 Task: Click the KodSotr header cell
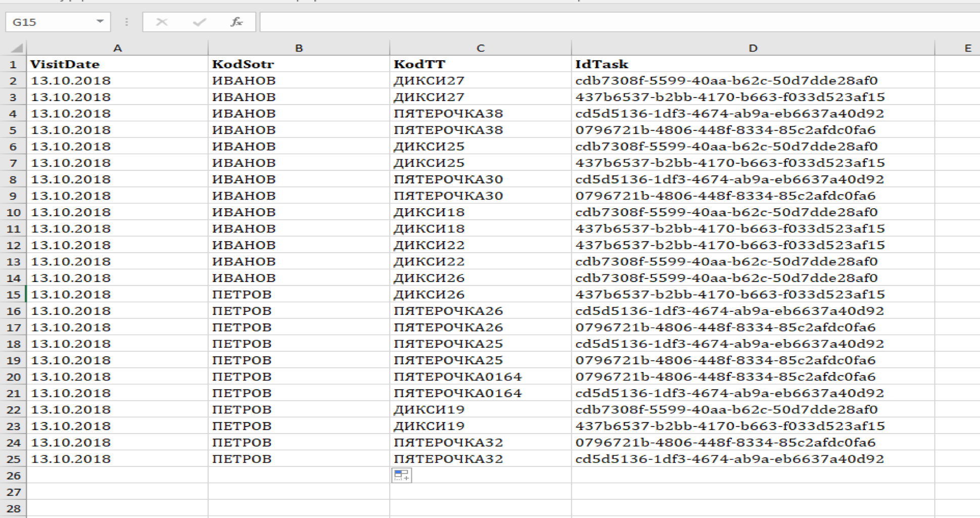click(299, 64)
